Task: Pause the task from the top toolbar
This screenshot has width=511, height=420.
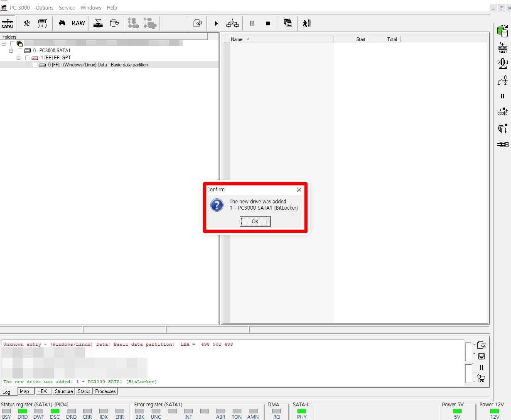Action: 252,23
